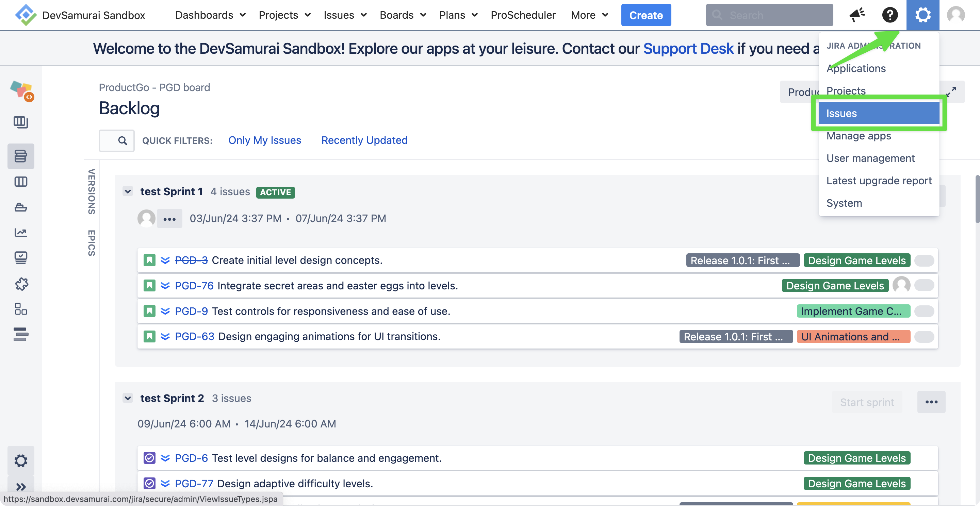Click the blue Create button
The width and height of the screenshot is (980, 506).
[646, 15]
